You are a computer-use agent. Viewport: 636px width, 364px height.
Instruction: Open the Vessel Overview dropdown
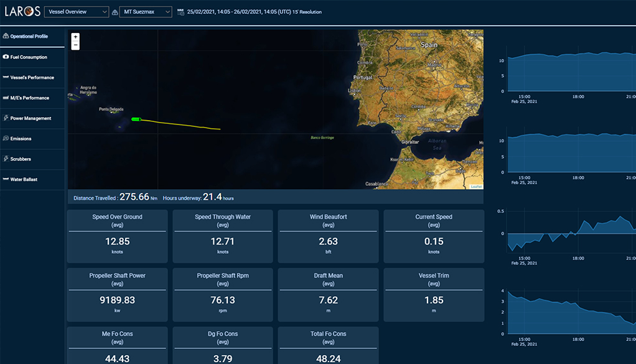click(x=77, y=12)
